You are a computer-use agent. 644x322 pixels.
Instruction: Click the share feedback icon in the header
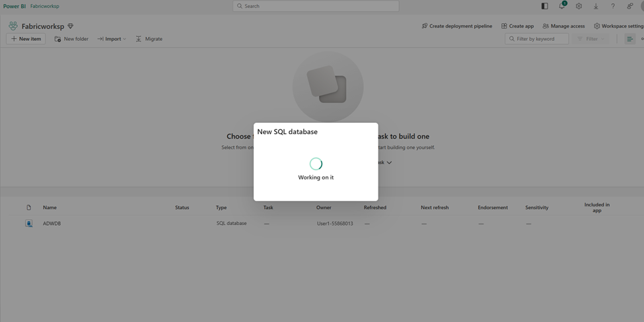(629, 6)
